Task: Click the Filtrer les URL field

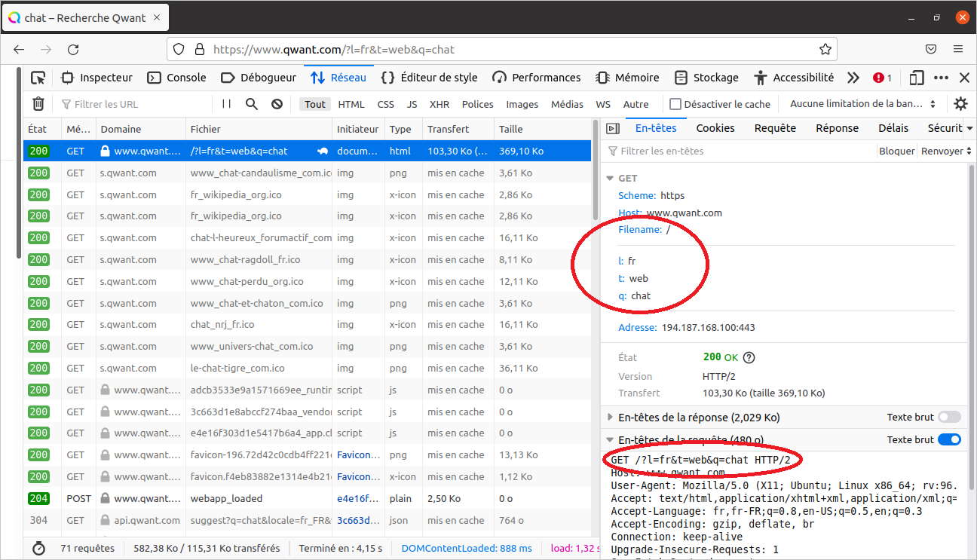Action: (x=136, y=104)
